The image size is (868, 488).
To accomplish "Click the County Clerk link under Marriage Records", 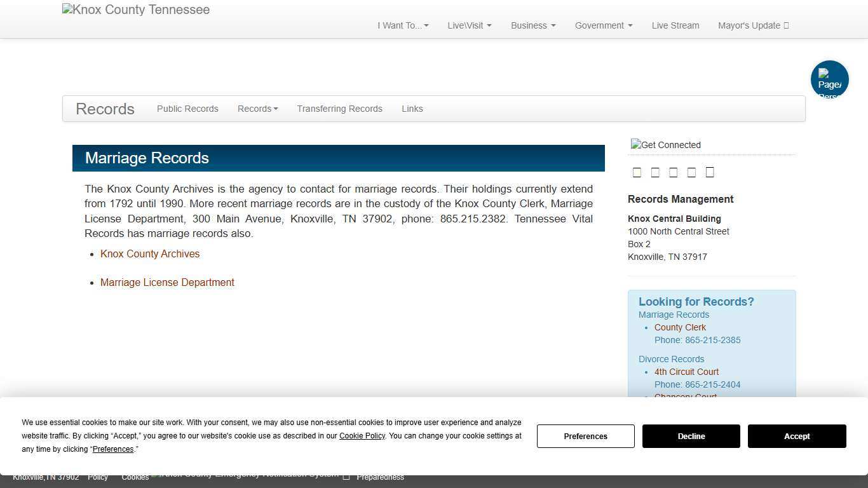I will 680,327.
